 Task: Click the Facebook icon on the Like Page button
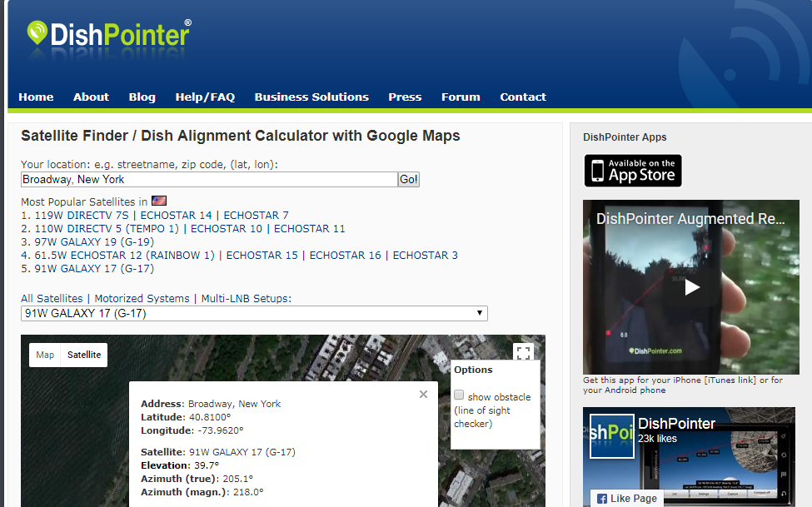click(601, 498)
